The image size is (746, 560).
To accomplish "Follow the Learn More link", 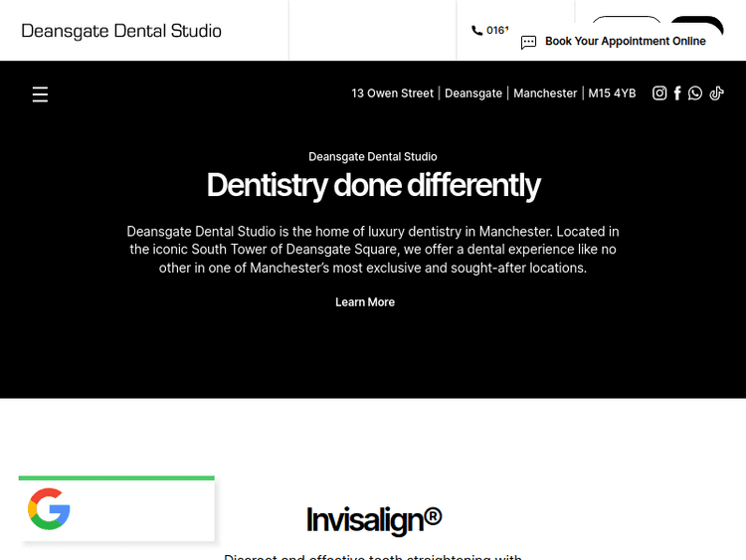I will (x=365, y=302).
